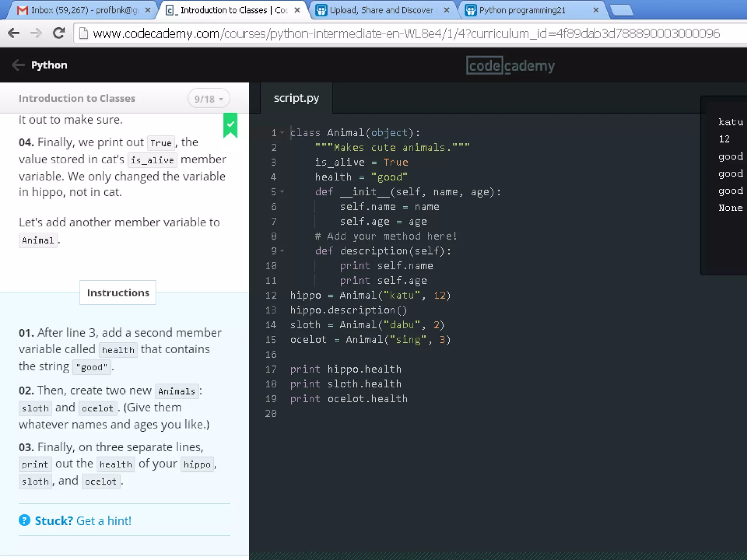Collapse the description method fold arrow on line 9
747x560 pixels.
[x=282, y=251]
